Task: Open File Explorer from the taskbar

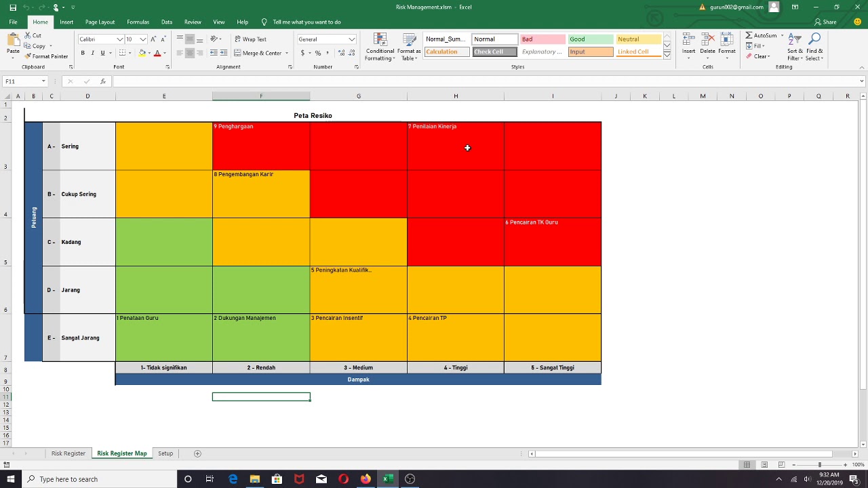Action: click(x=254, y=479)
